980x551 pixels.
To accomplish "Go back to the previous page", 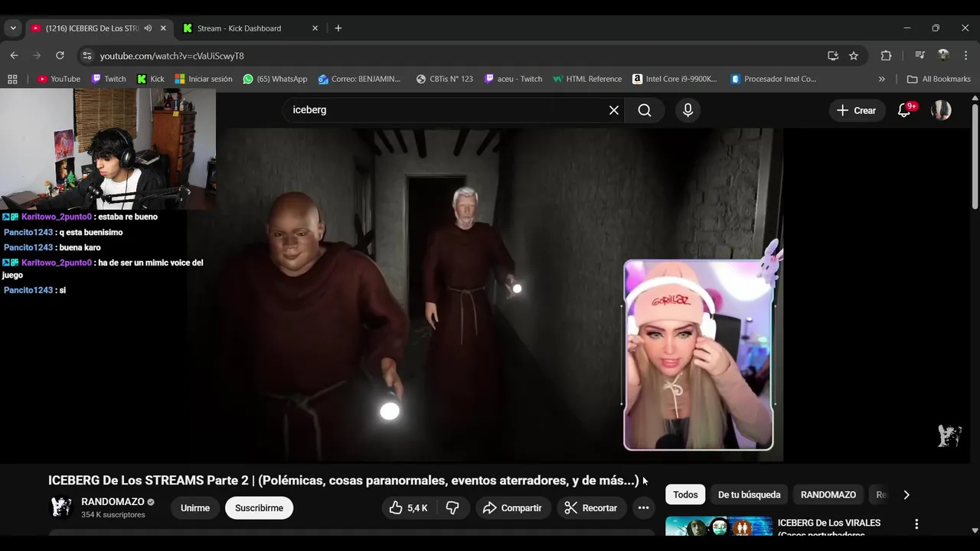I will (x=14, y=56).
